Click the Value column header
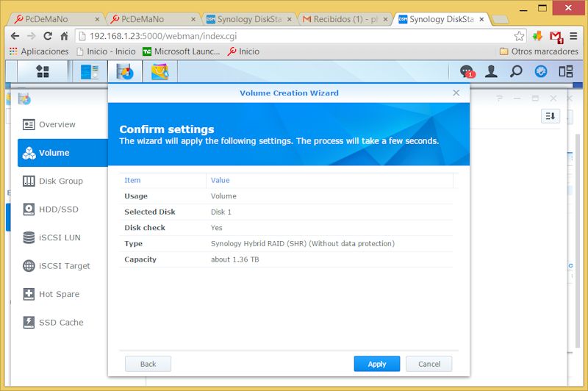This screenshot has height=391, width=588. tap(220, 180)
